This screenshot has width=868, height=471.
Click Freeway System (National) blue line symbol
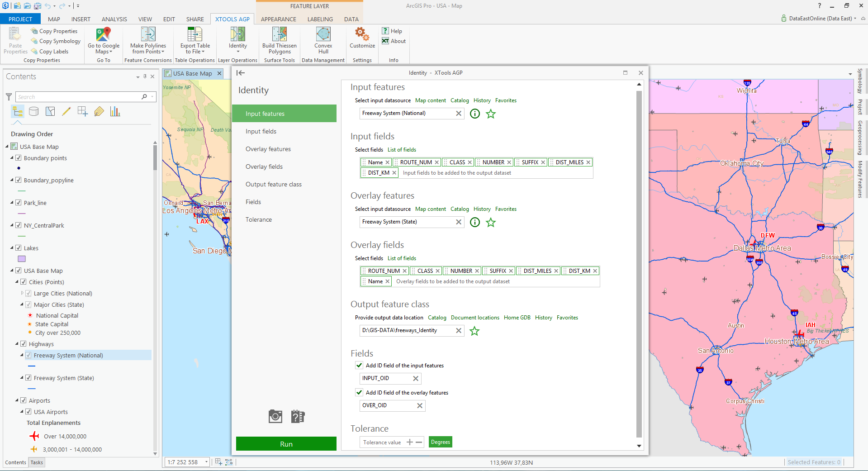[32, 366]
